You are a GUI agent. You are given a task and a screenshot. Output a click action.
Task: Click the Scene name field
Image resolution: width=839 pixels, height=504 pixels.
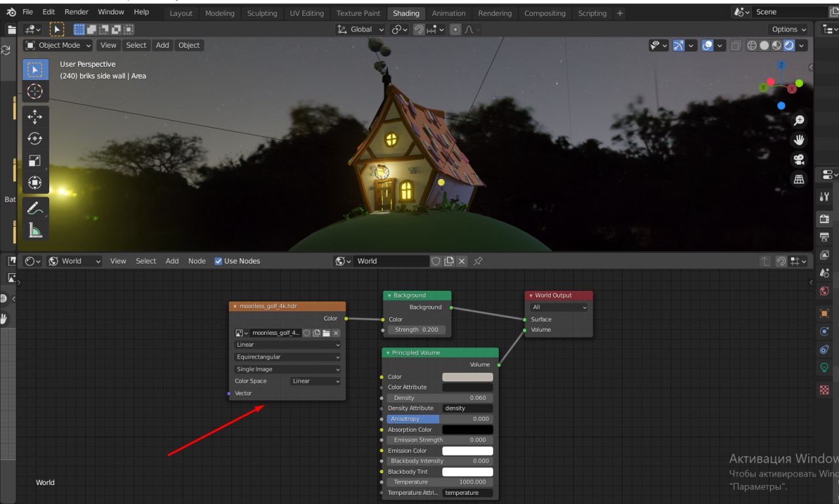coord(790,12)
